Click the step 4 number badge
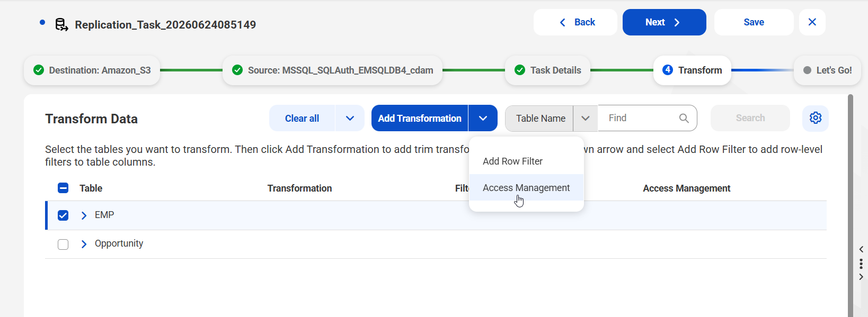 pos(668,70)
